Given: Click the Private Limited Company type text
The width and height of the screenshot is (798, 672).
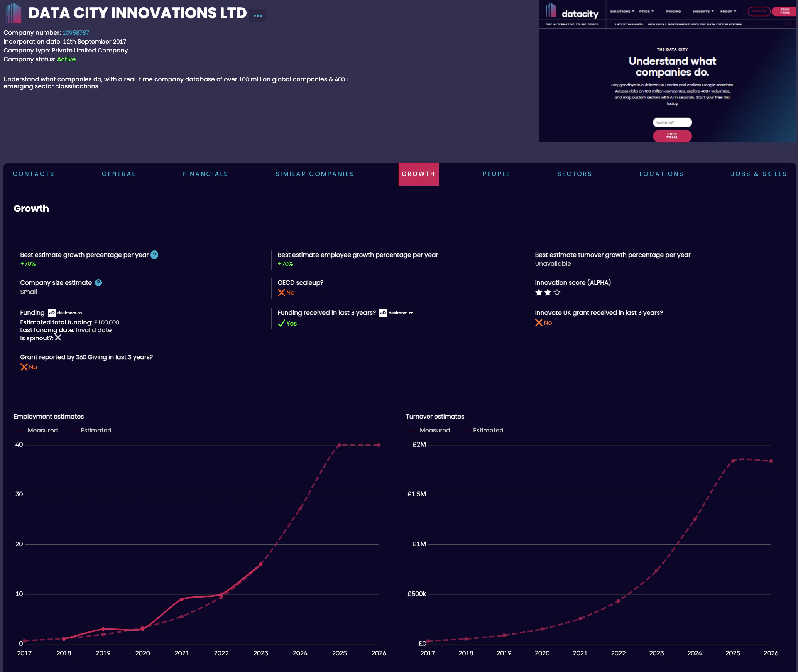Looking at the screenshot, I should pyautogui.click(x=90, y=51).
